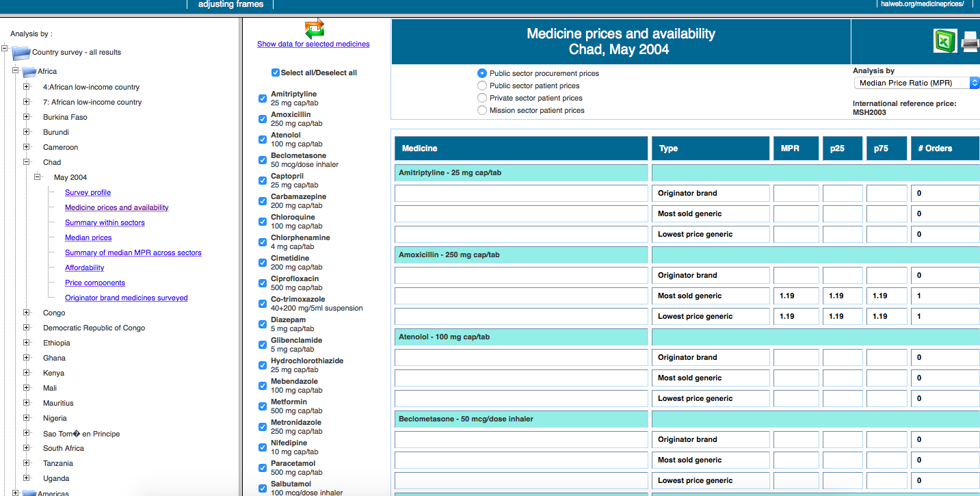Click the Amoxicillin - 250 mg cap/tab row heading
The width and height of the screenshot is (980, 496).
point(521,255)
